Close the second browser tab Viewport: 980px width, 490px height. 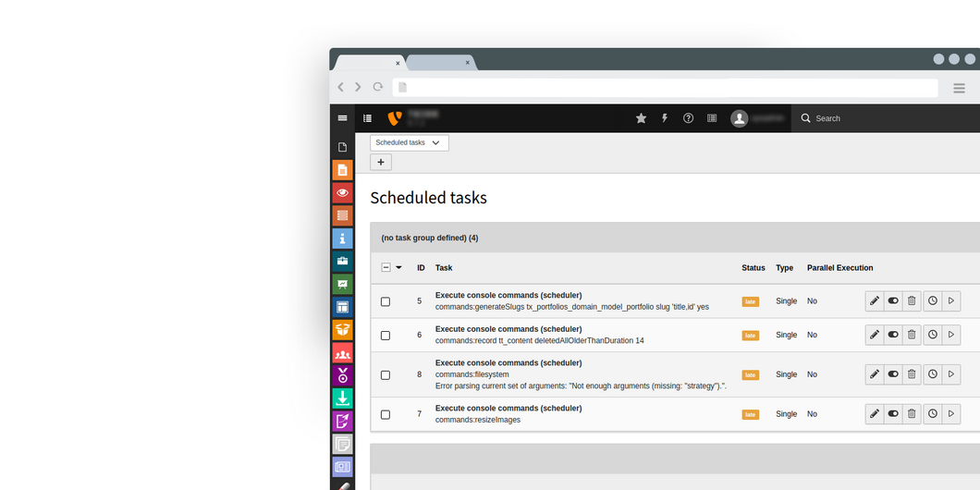click(x=467, y=63)
